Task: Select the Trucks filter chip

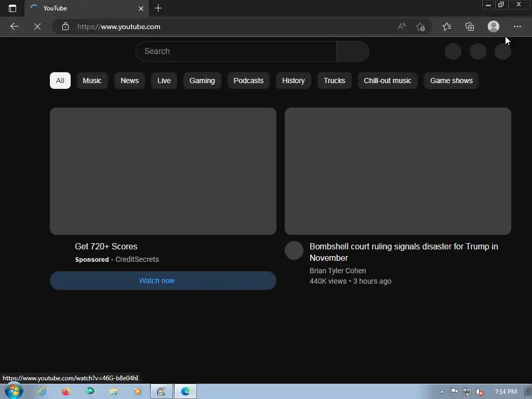Action: click(334, 81)
